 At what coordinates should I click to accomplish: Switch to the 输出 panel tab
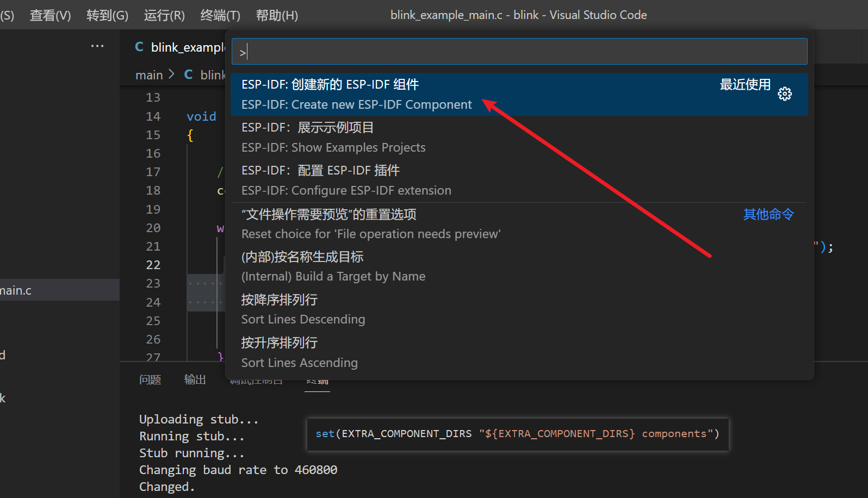coord(195,379)
